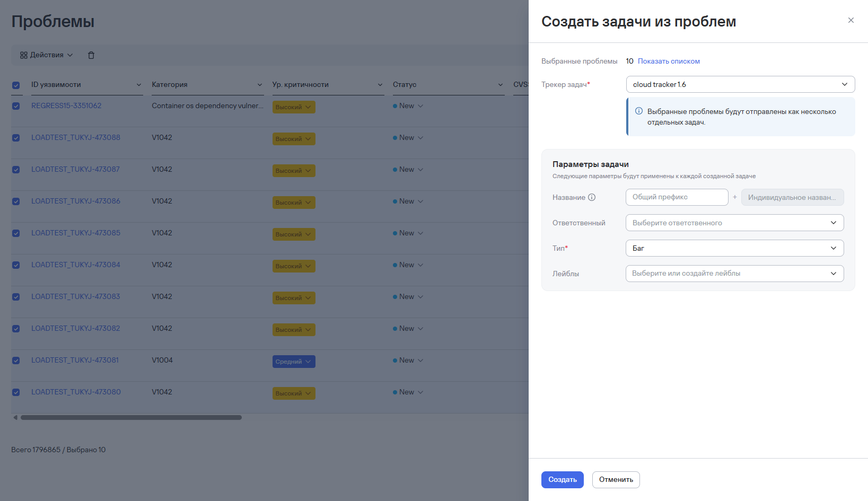Click the Создать button
Image resolution: width=868 pixels, height=501 pixels.
tap(563, 480)
